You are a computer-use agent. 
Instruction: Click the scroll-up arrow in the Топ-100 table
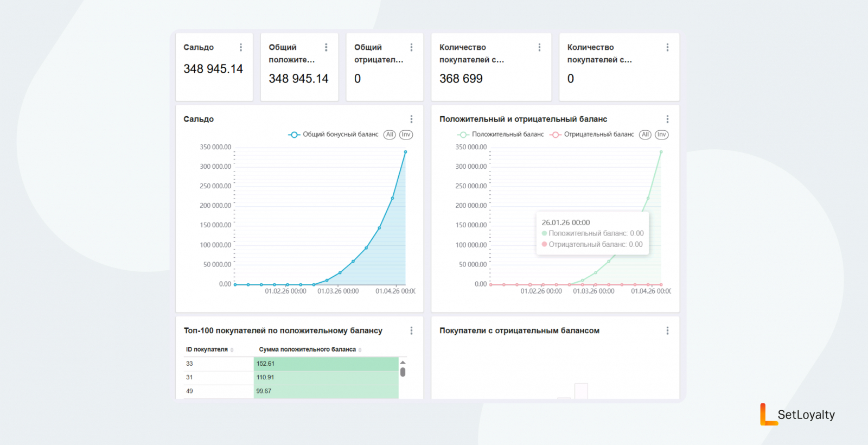tap(403, 363)
